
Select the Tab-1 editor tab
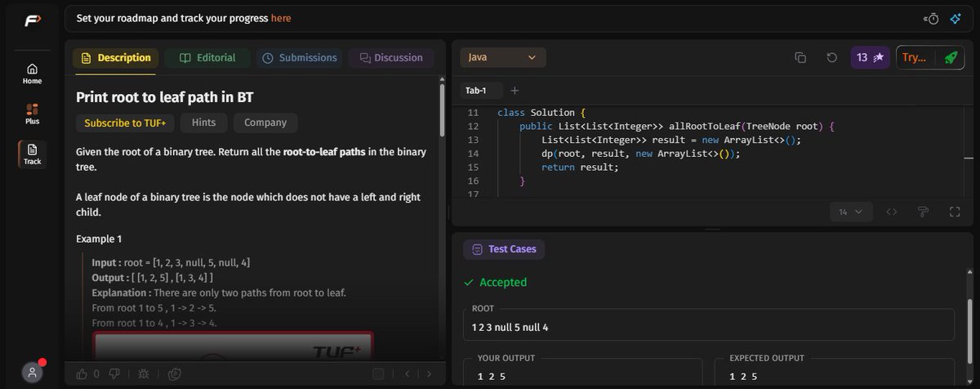pos(476,90)
